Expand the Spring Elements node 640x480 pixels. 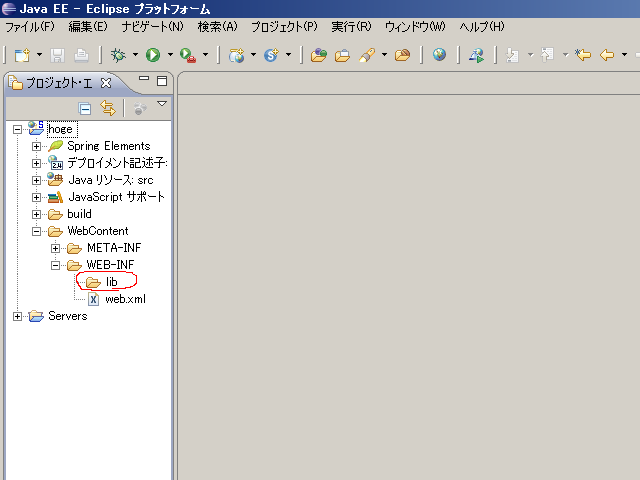click(x=37, y=146)
